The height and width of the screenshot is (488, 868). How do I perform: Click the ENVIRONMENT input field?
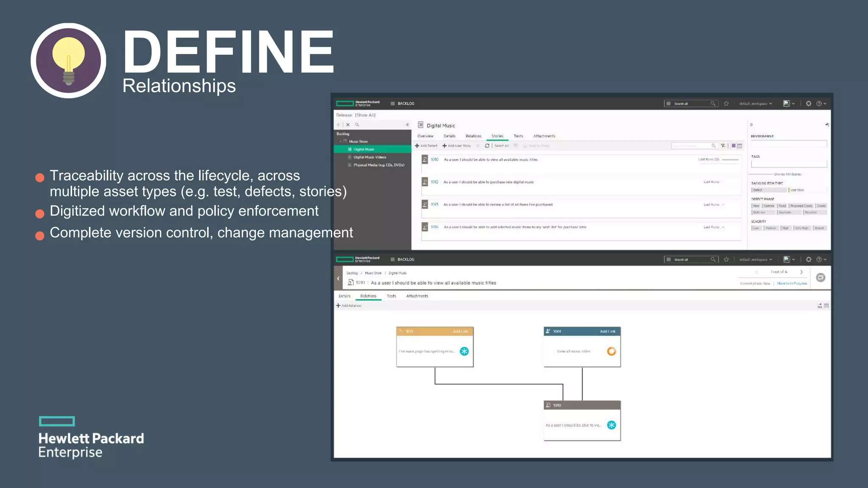pos(789,144)
